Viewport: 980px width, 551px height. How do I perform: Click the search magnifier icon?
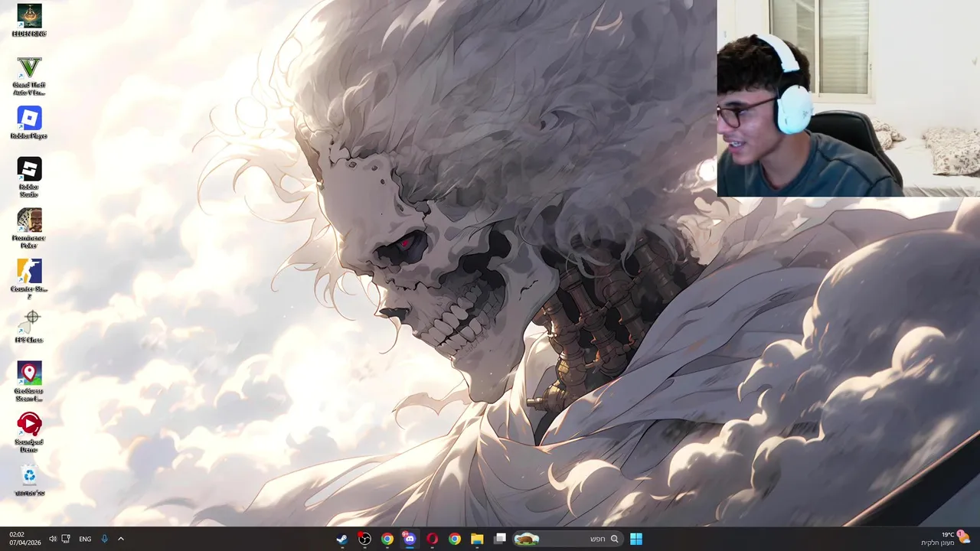(x=614, y=539)
